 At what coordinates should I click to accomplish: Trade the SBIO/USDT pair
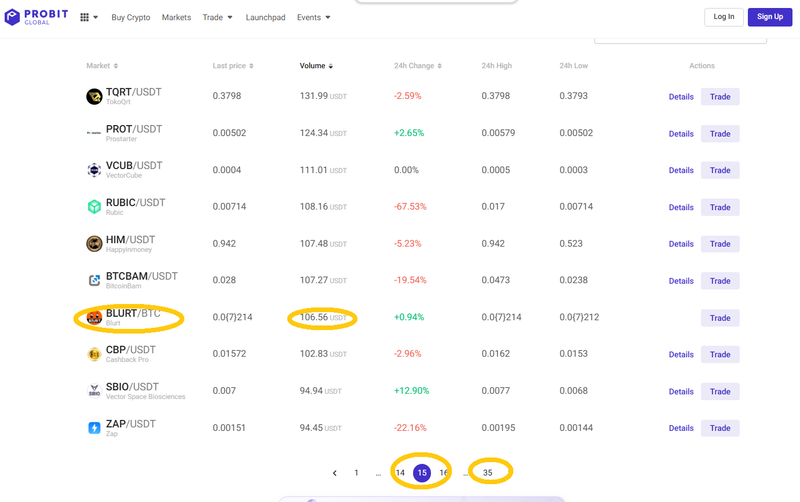click(720, 391)
